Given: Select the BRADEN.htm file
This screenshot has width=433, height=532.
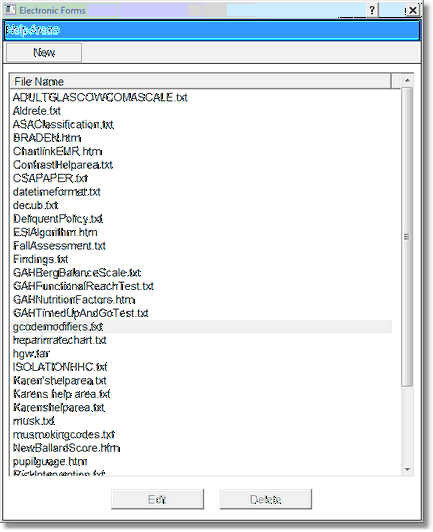Looking at the screenshot, I should 47,138.
